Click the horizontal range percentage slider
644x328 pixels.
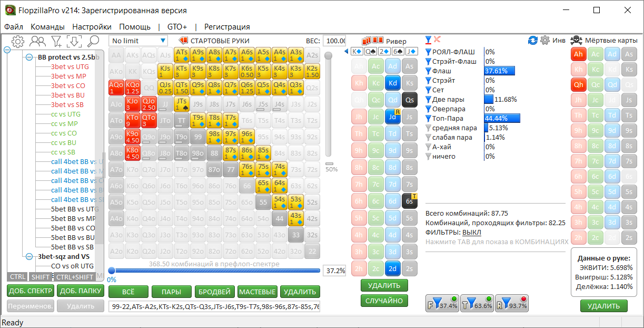(x=214, y=271)
